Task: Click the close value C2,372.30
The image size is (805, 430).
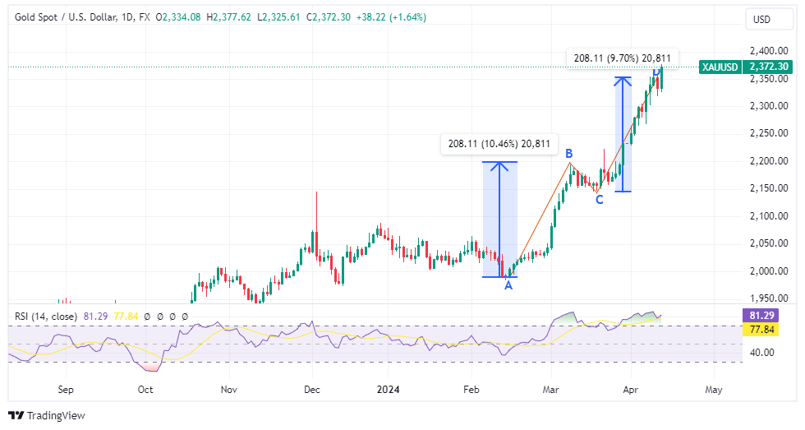Action: coord(329,17)
